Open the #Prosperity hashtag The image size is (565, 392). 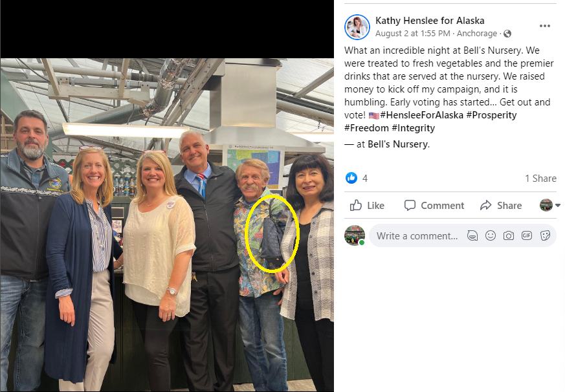tap(491, 115)
